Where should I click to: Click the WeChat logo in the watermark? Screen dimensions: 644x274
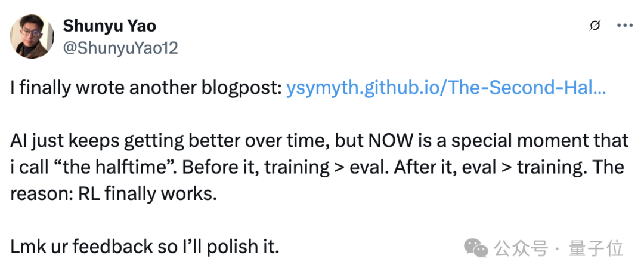(x=476, y=247)
